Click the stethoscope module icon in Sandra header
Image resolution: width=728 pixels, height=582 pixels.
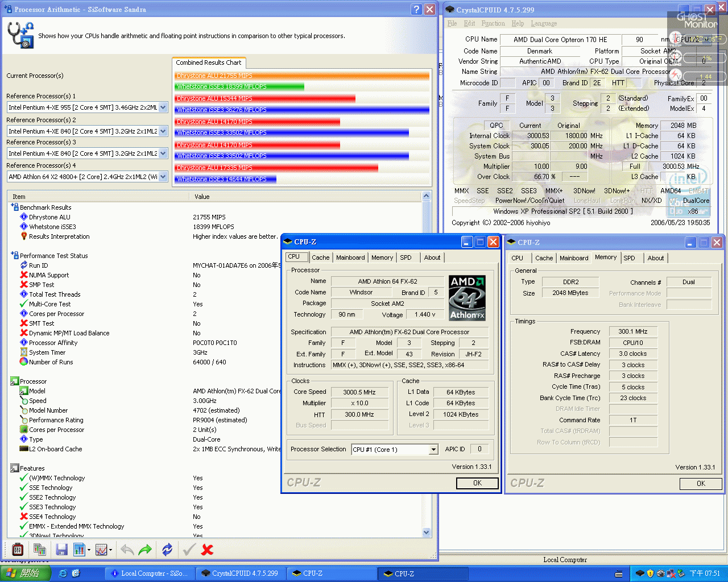pos(21,35)
